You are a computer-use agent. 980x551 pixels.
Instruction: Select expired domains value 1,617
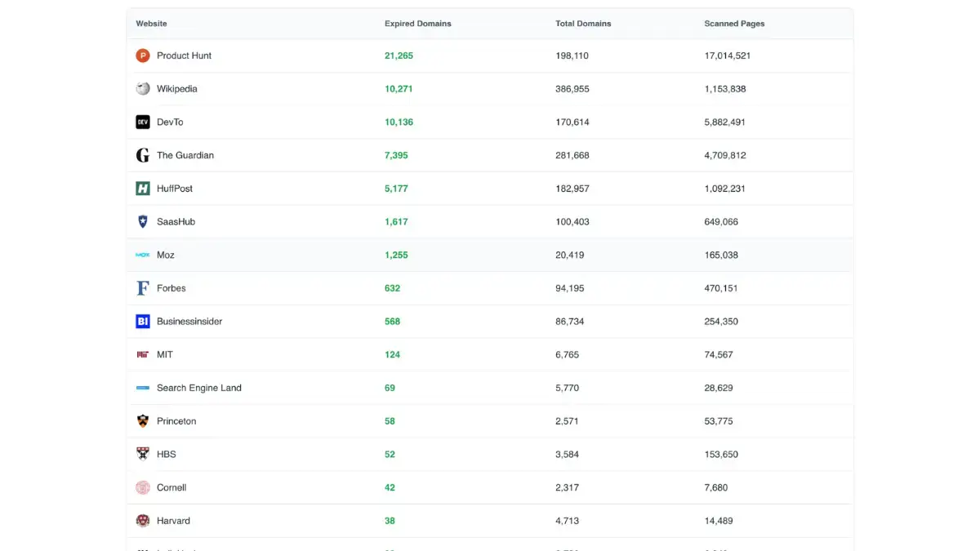click(x=396, y=222)
